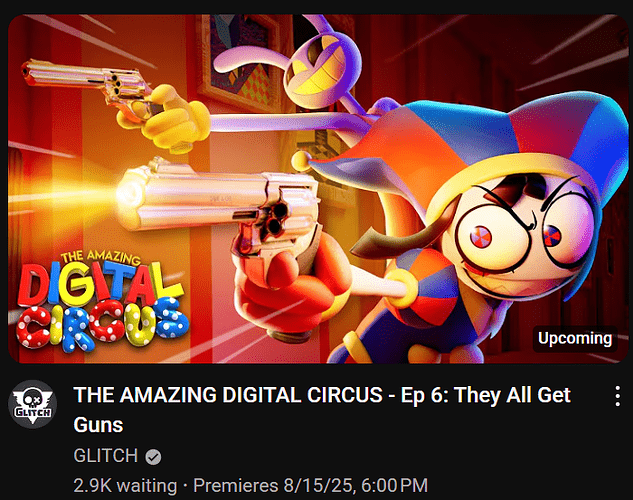The width and height of the screenshot is (633, 500).
Task: Click the '2.9K waiting' text
Action: [x=125, y=485]
